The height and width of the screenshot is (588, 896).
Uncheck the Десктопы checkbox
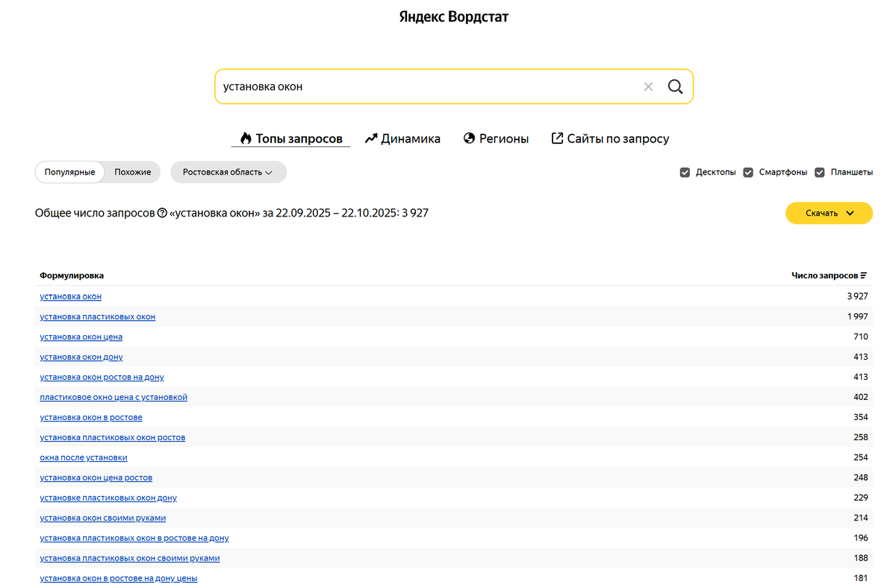click(x=685, y=172)
